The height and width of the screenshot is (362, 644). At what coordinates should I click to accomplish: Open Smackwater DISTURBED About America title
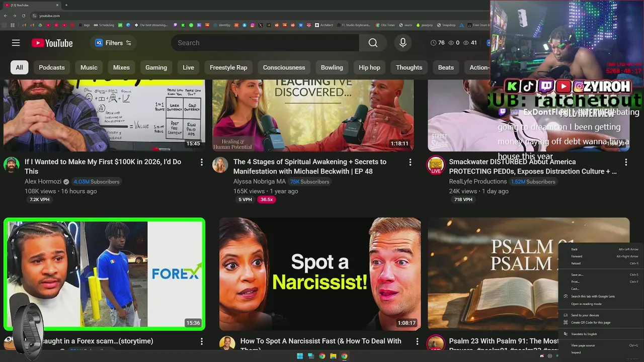pos(532,166)
